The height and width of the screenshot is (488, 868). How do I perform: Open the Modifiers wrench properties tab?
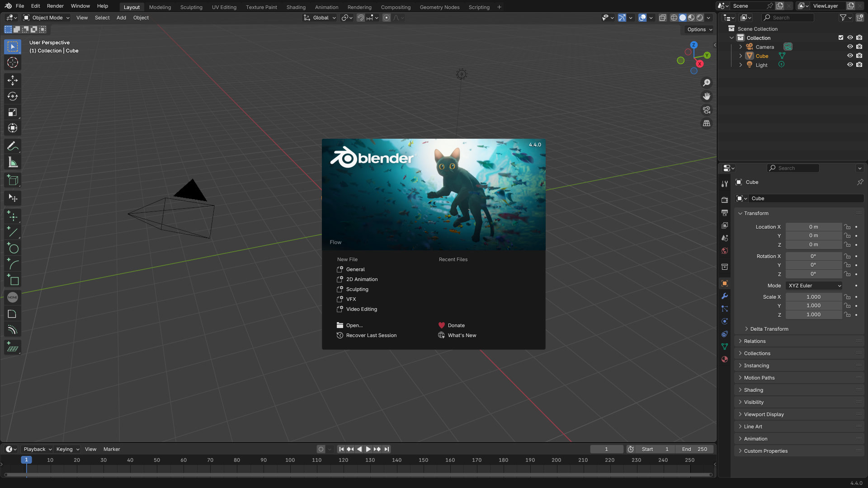[725, 296]
